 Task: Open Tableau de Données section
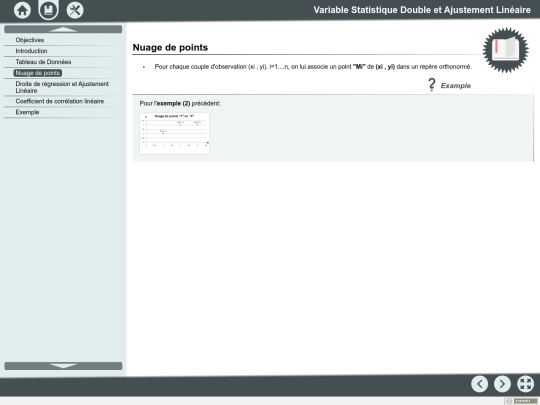click(43, 62)
